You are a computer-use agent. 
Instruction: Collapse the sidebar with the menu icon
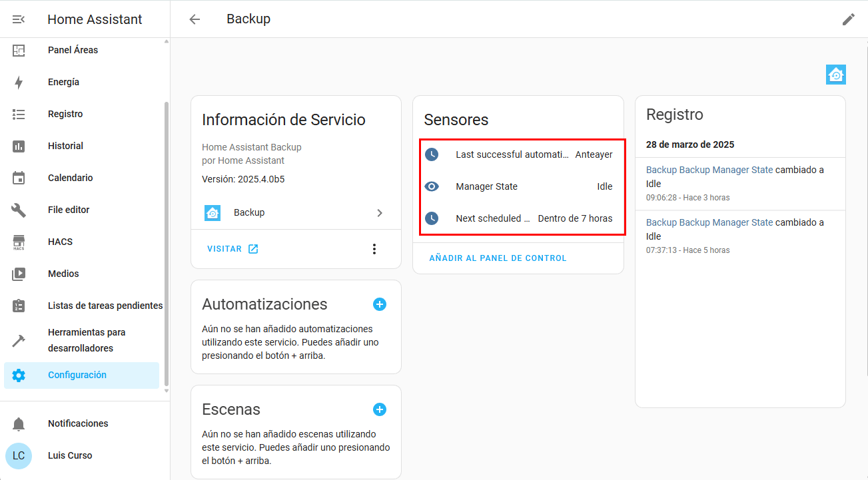(19, 19)
